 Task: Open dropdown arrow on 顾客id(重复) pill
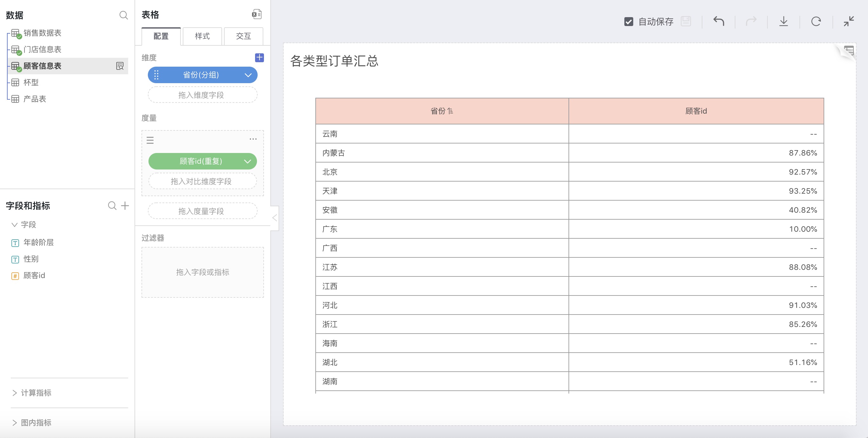pos(248,161)
